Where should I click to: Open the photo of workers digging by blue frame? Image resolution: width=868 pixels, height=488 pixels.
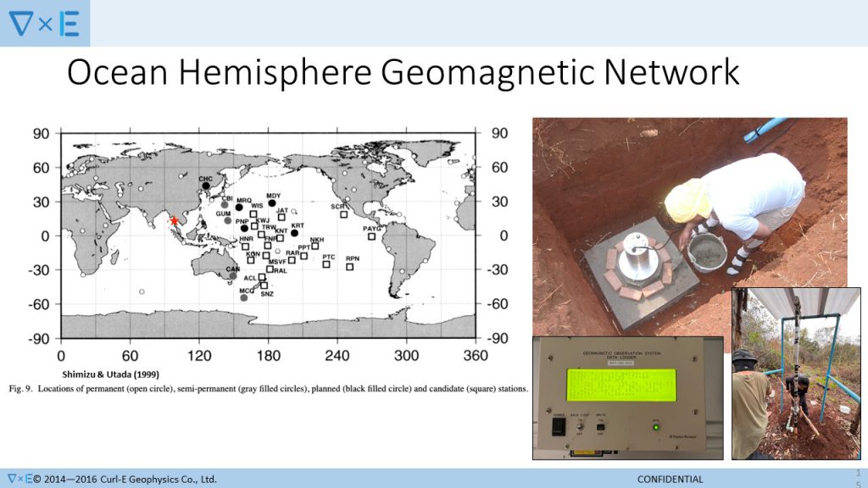point(795,373)
